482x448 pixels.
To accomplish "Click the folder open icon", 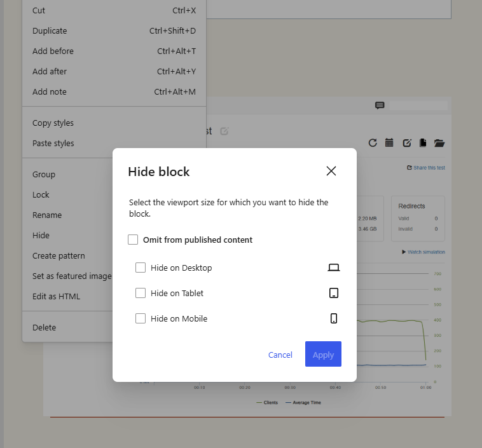I will click(439, 143).
